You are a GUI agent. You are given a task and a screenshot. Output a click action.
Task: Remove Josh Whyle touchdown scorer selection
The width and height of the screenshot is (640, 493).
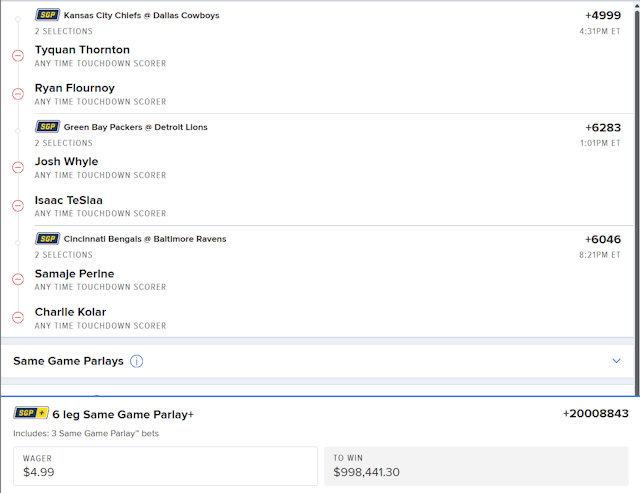tap(17, 168)
